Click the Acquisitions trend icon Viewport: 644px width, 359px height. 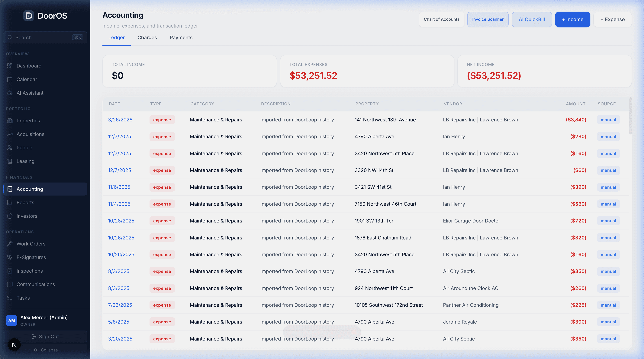[10, 134]
